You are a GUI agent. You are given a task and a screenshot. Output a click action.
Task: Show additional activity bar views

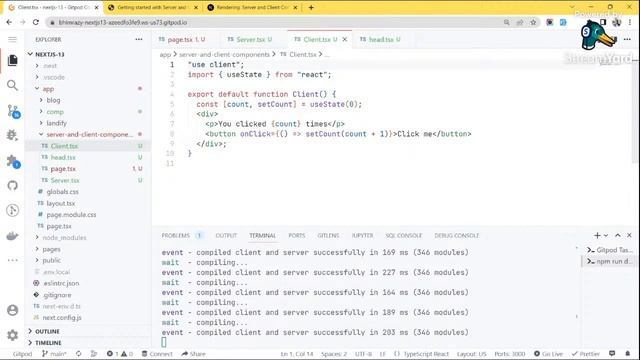13,260
